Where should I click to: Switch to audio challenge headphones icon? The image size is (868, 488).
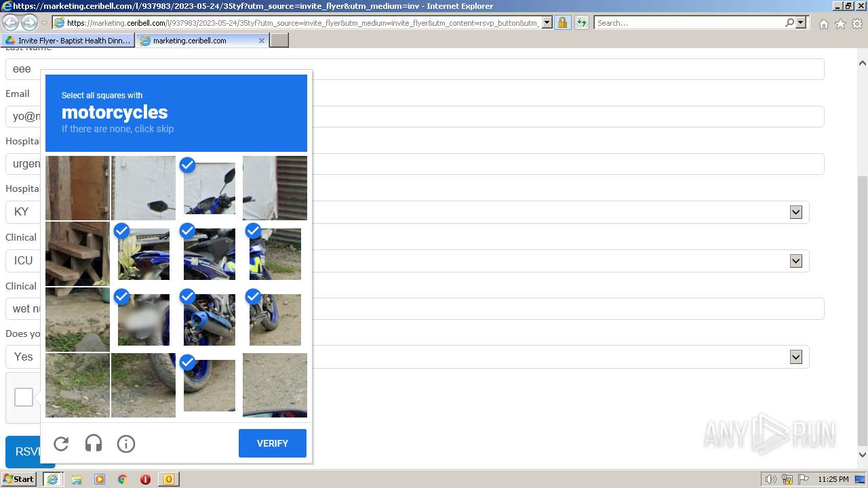point(94,443)
